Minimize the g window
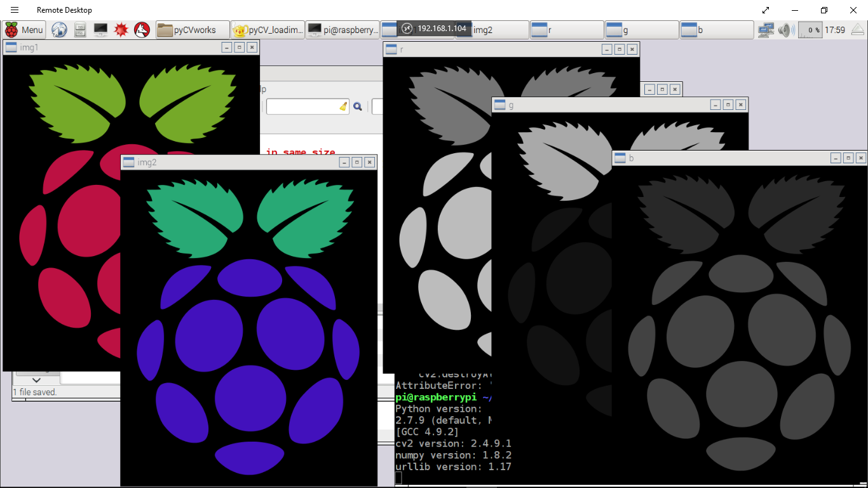 click(x=715, y=105)
